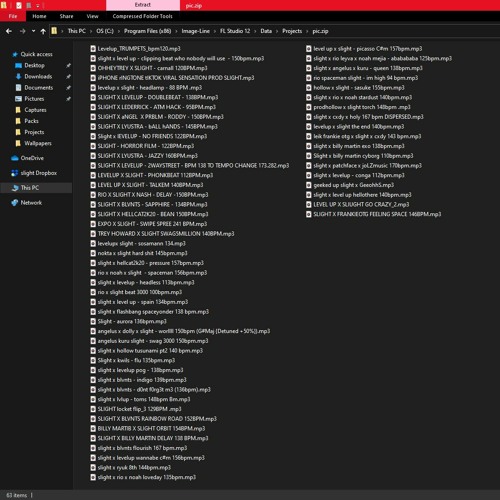Click the Network icon in sidebar
Image resolution: width=500 pixels, height=500 pixels.
pos(15,203)
